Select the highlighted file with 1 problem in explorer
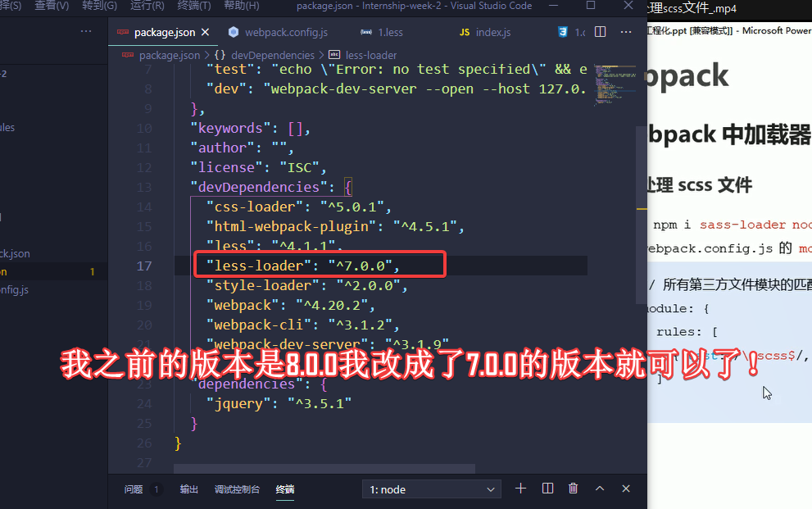The width and height of the screenshot is (812, 509). click(54, 271)
